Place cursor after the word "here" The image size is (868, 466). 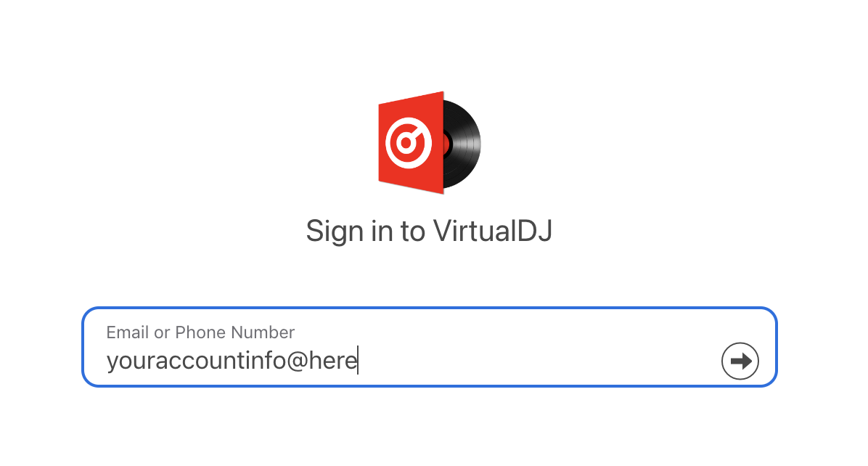(x=359, y=361)
